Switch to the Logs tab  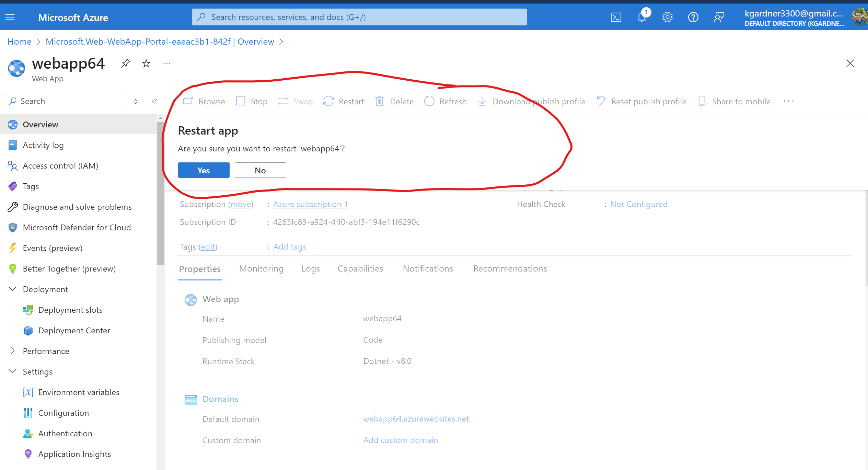tap(311, 268)
